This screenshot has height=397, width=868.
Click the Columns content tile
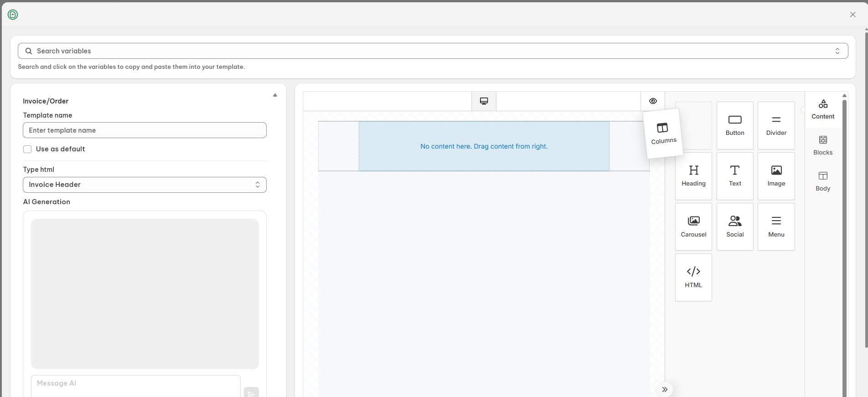point(663,133)
